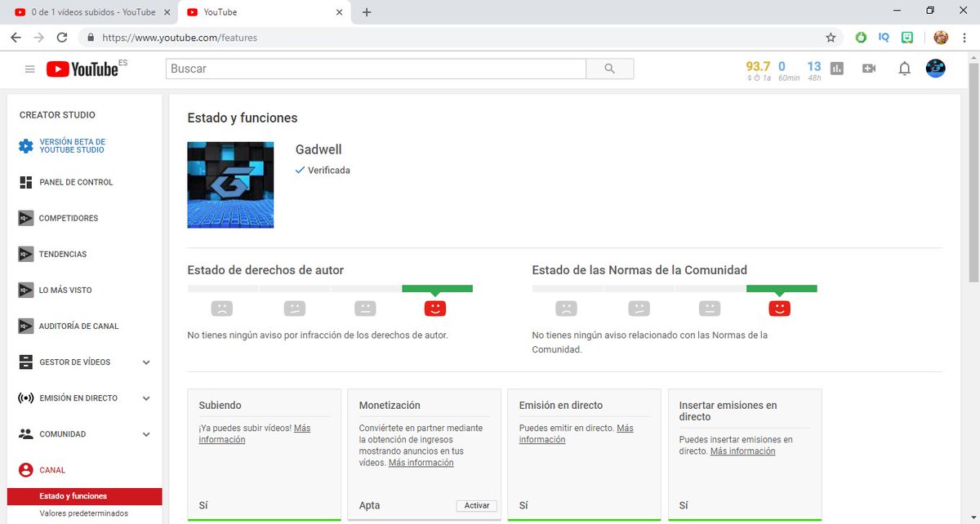Open notifications bell

[x=904, y=69]
